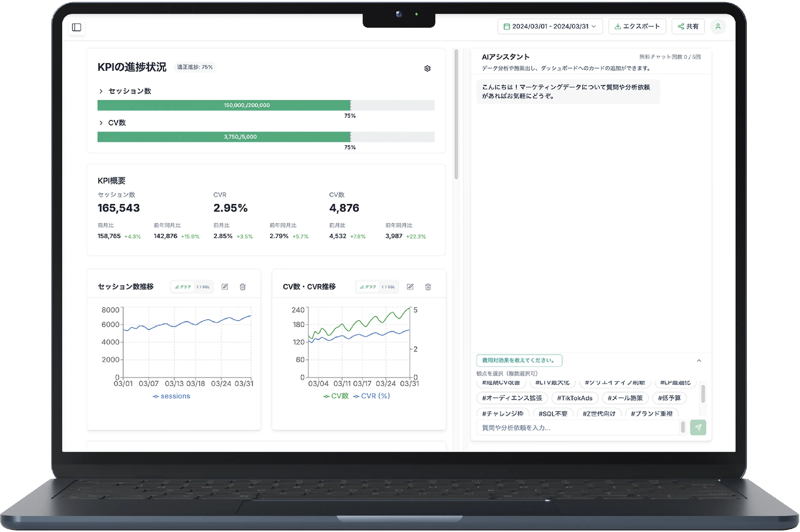
Task: Toggle the CV数 chart legend entry
Action: (x=336, y=396)
